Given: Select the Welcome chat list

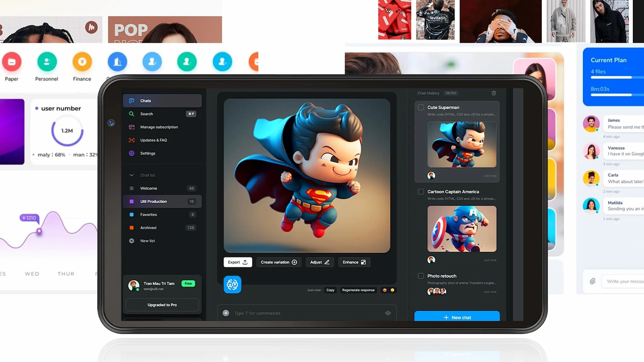Looking at the screenshot, I should 162,188.
